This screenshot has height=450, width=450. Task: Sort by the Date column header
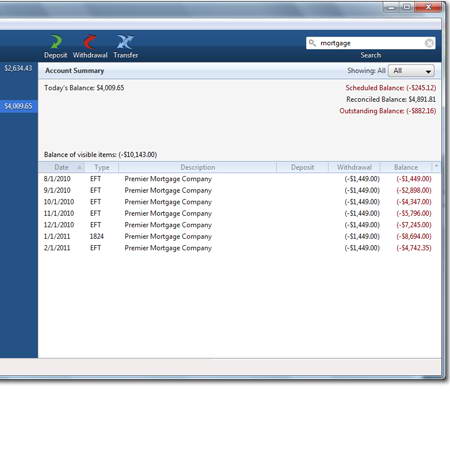tap(62, 167)
